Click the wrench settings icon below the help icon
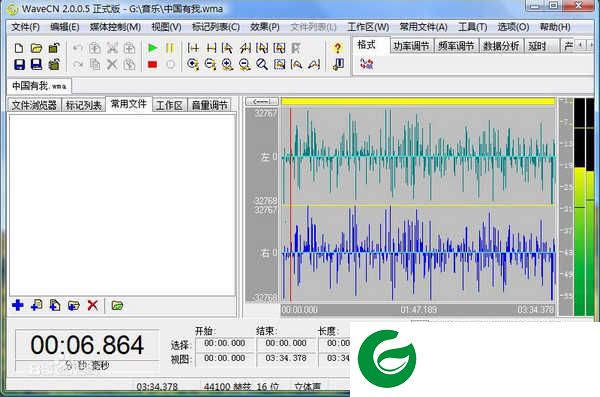The width and height of the screenshot is (600, 397). click(x=338, y=64)
